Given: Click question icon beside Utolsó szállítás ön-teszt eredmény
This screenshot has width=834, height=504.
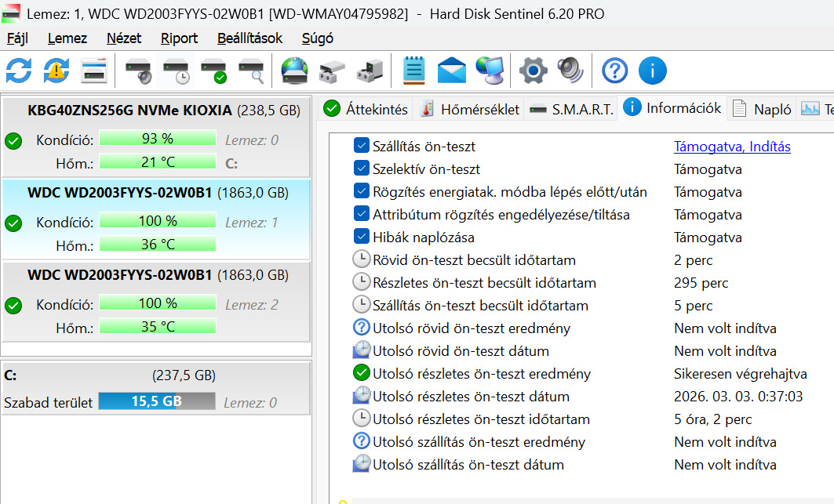Looking at the screenshot, I should click(362, 441).
